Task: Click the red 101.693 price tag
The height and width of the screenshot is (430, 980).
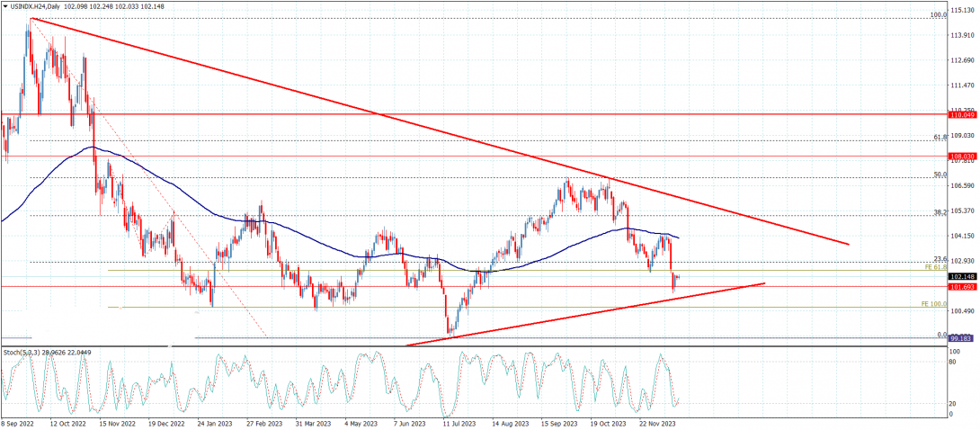Action: pyautogui.click(x=963, y=287)
